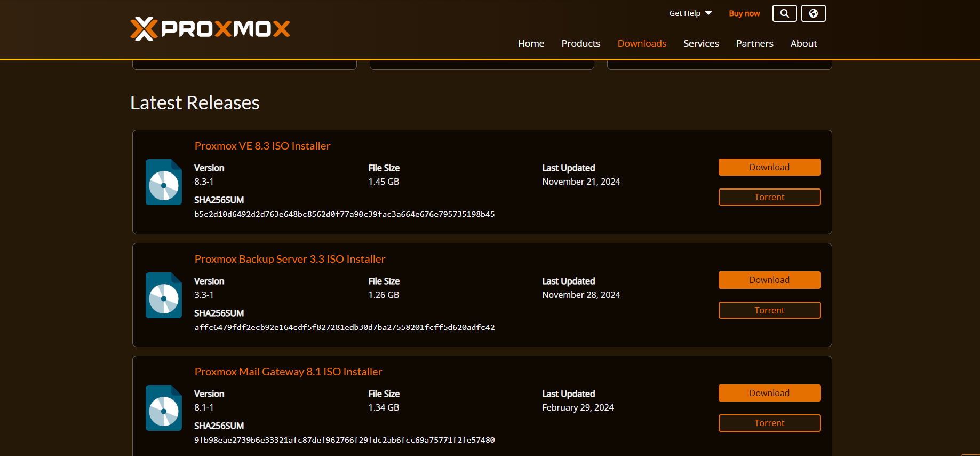Get the Backup Server 3.3 Torrent

[769, 310]
